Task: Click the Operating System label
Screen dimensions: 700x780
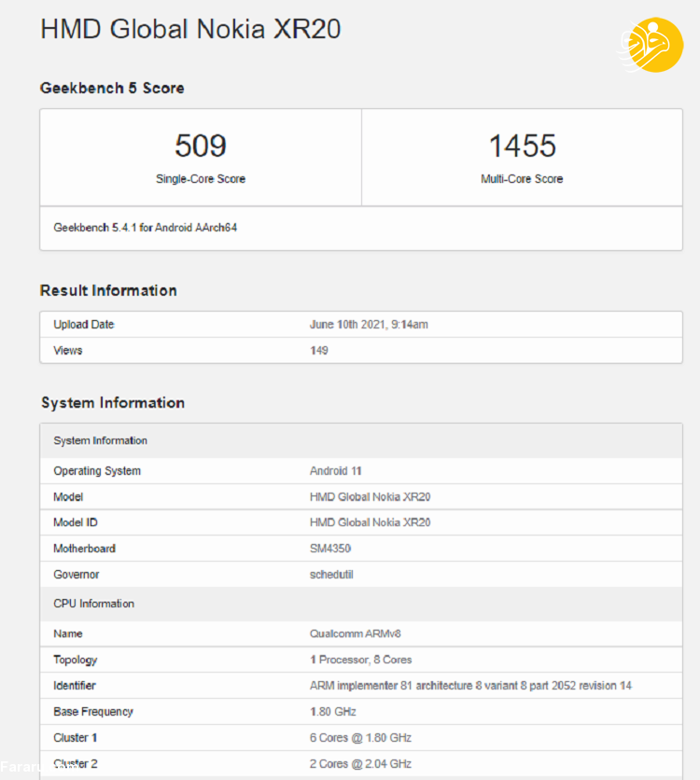Action: [97, 470]
